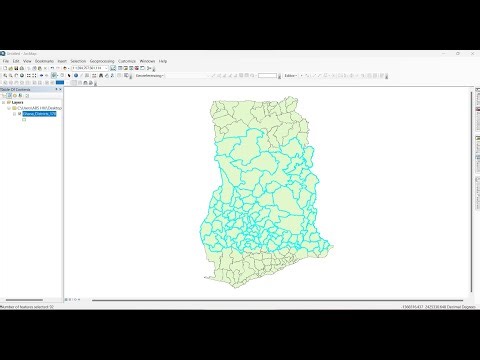Collapse the Layers data frame
The height and width of the screenshot is (360, 480).
click(x=3, y=102)
